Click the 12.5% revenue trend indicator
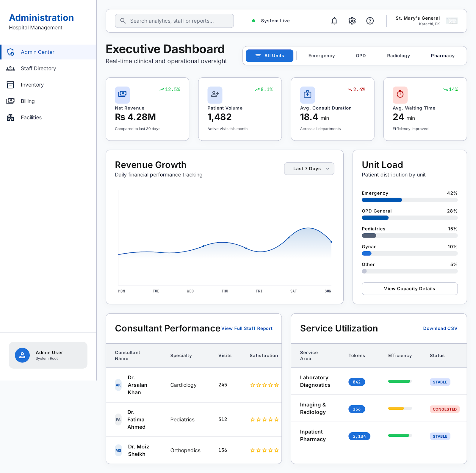This screenshot has height=473, width=476. 170,89
